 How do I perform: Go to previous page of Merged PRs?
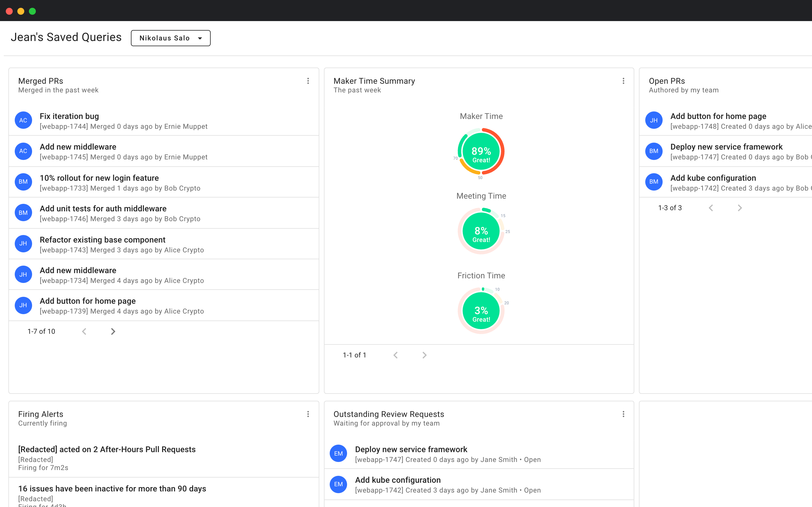click(x=84, y=331)
